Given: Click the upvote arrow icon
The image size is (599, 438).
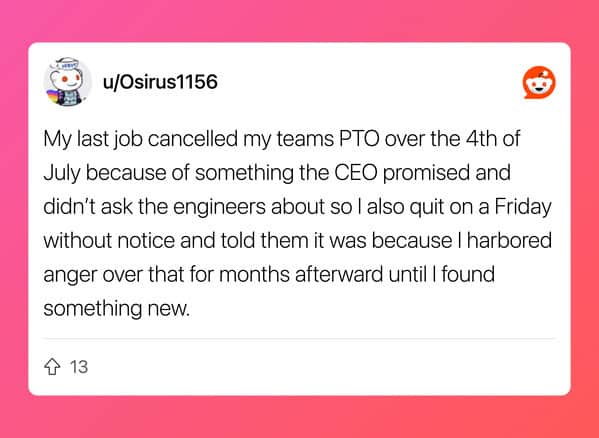Looking at the screenshot, I should 52,367.
